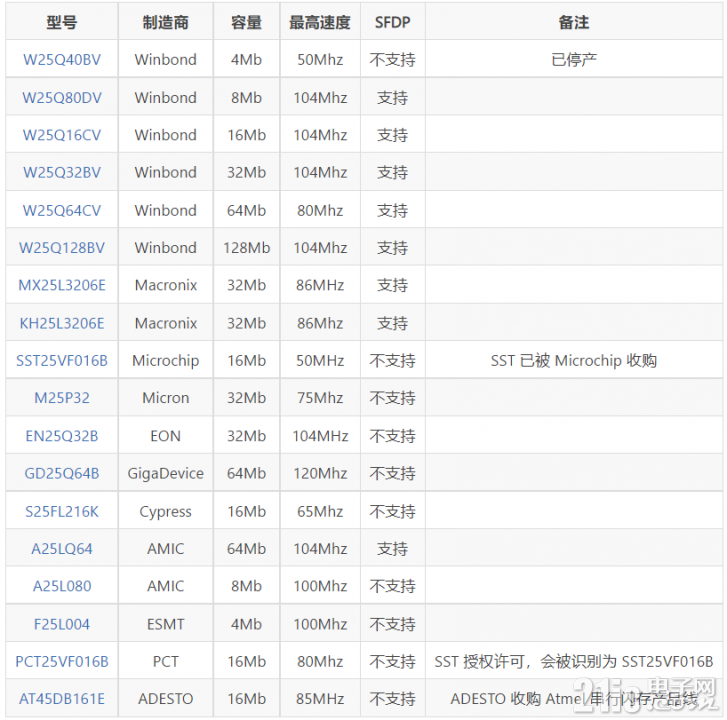Click 80Mhz in the W25Q64CV row
Viewport: 727px width, 720px height.
coord(320,210)
